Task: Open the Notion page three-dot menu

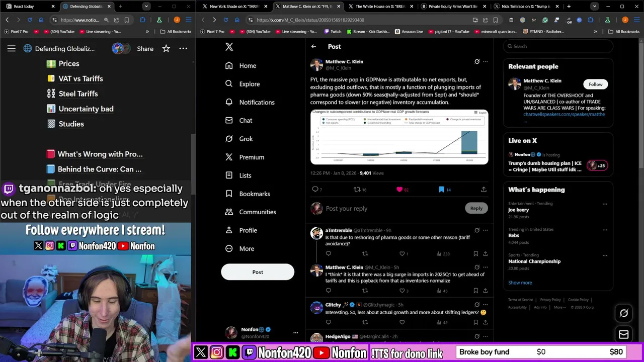Action: [x=183, y=49]
